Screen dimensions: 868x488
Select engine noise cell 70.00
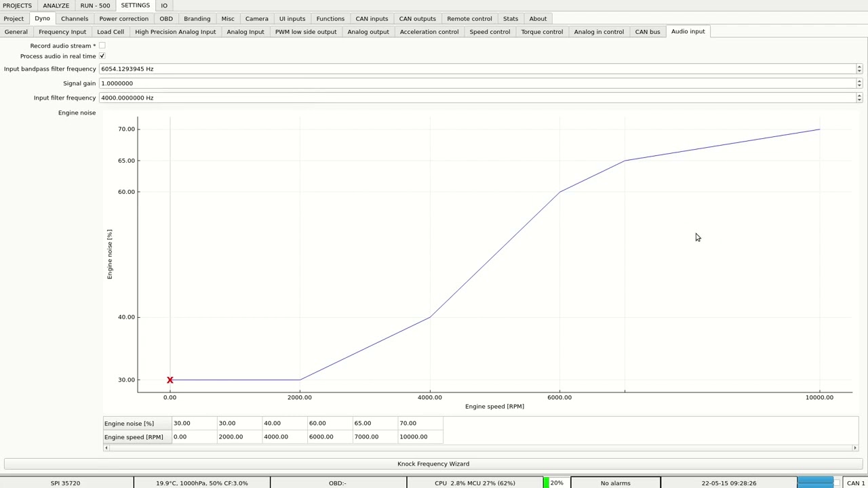pos(420,424)
